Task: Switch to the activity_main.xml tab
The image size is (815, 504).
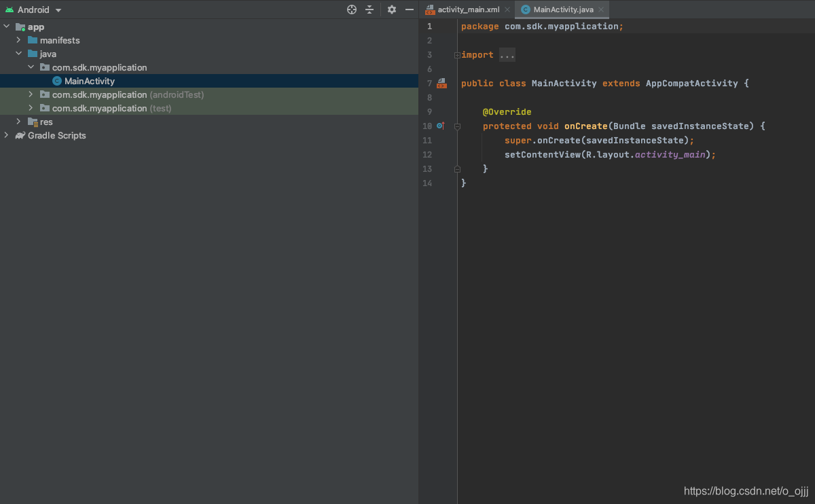Action: click(x=469, y=10)
